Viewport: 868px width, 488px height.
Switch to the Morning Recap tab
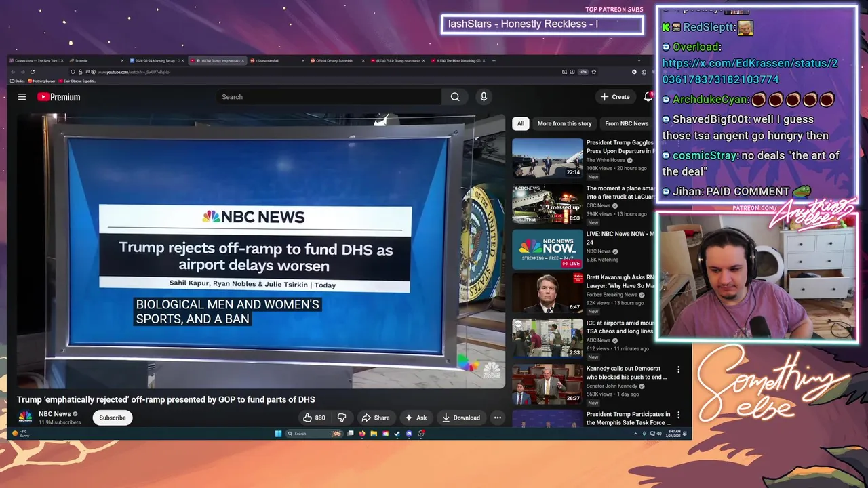[157, 60]
